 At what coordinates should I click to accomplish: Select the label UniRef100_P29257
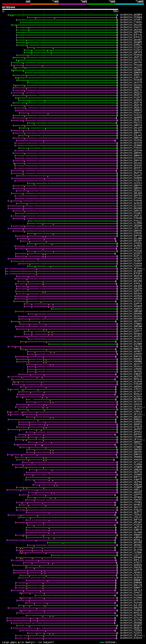pyautogui.click(x=131, y=266)
